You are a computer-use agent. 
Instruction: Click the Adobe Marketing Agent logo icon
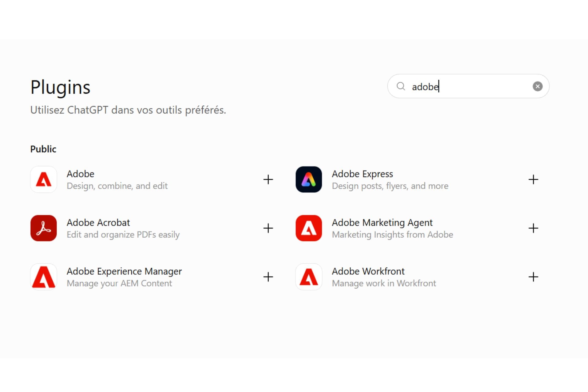point(309,228)
